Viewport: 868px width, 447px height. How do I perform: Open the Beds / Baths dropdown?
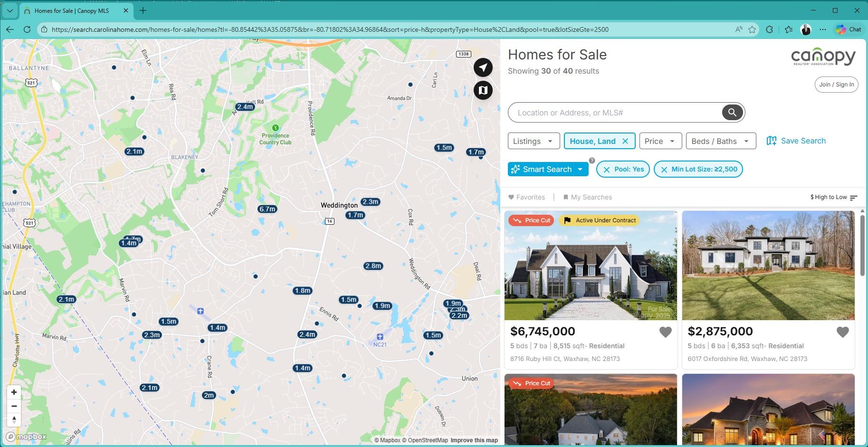(x=721, y=141)
